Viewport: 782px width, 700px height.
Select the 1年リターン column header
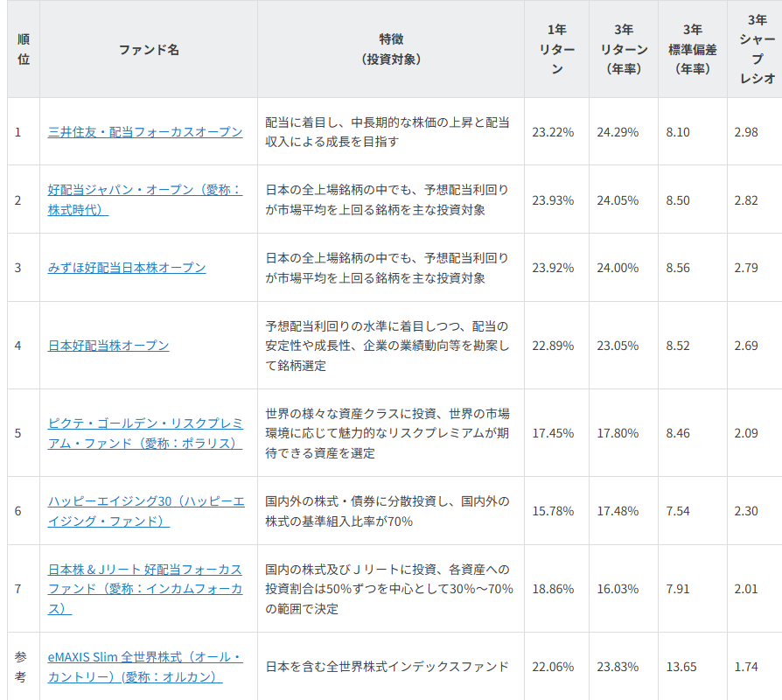click(x=557, y=48)
